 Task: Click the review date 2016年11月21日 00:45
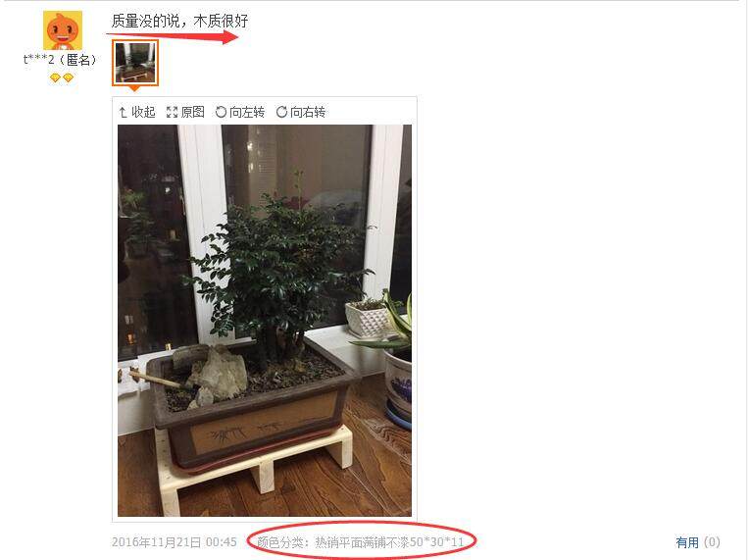point(175,542)
